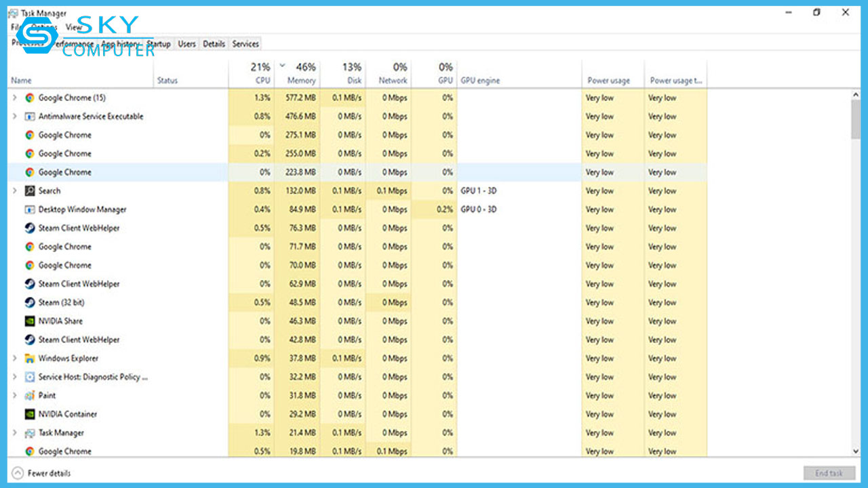Expand the Google Chrome (15) process group
Image resolution: width=868 pixels, height=488 pixels.
15,98
